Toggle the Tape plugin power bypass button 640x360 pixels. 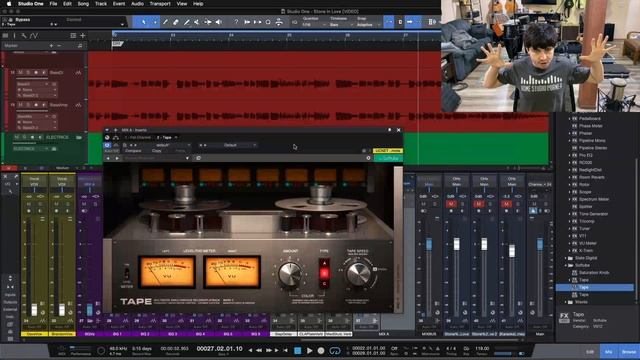[107, 145]
